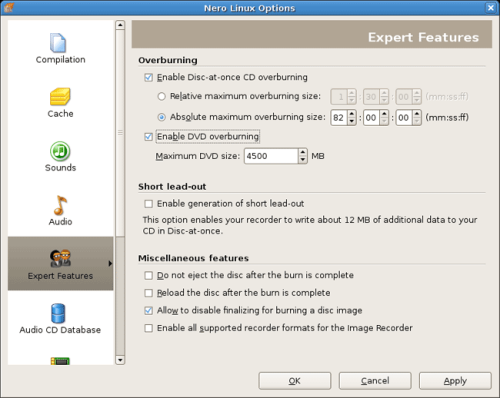This screenshot has height=398, width=500.
Task: Check Reload the disc after burn
Action: tap(148, 293)
